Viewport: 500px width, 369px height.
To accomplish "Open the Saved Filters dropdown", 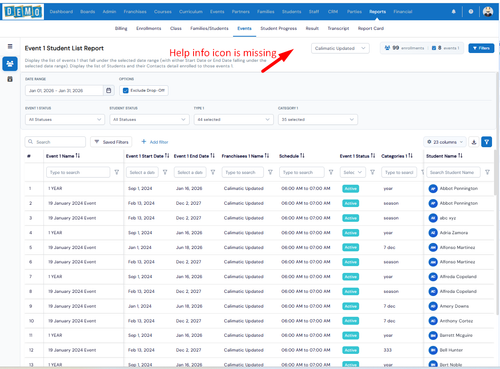I will pyautogui.click(x=111, y=142).
